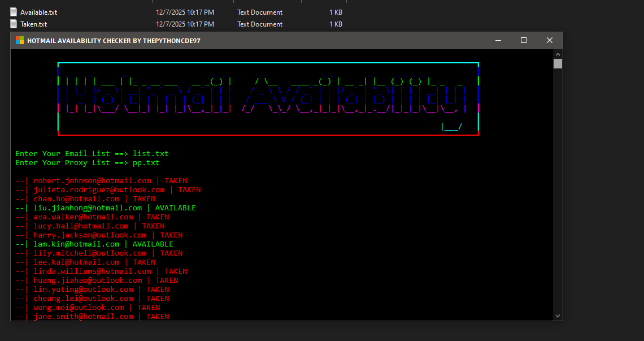Close the Hotmail checker console window
Image resolution: width=644 pixels, height=341 pixels.
click(550, 40)
